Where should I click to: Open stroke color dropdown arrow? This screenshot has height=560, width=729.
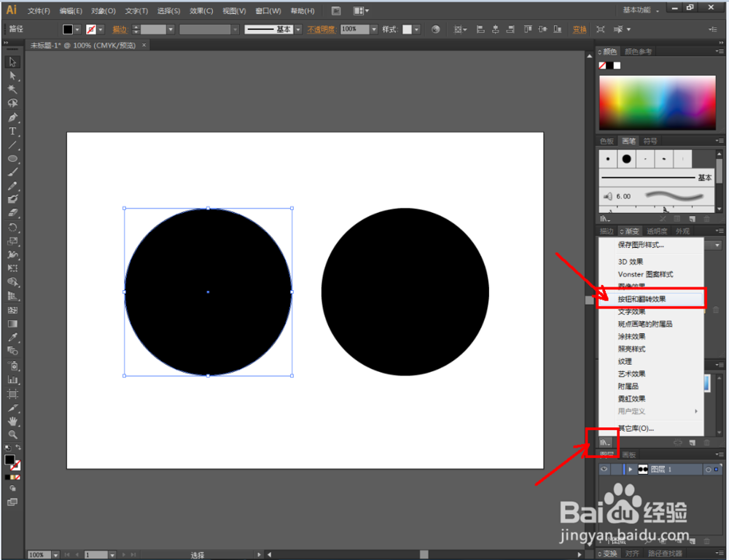(101, 29)
